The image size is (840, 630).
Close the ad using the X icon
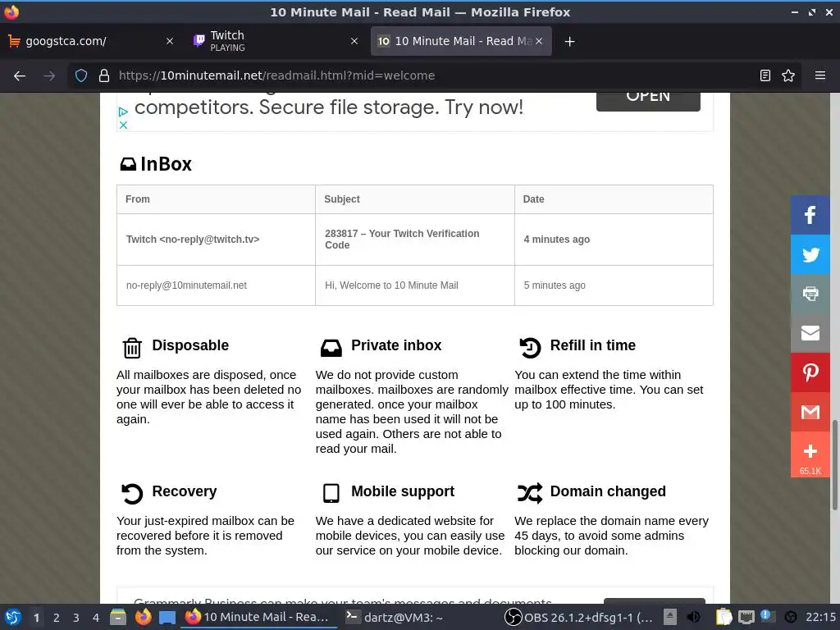[x=123, y=125]
